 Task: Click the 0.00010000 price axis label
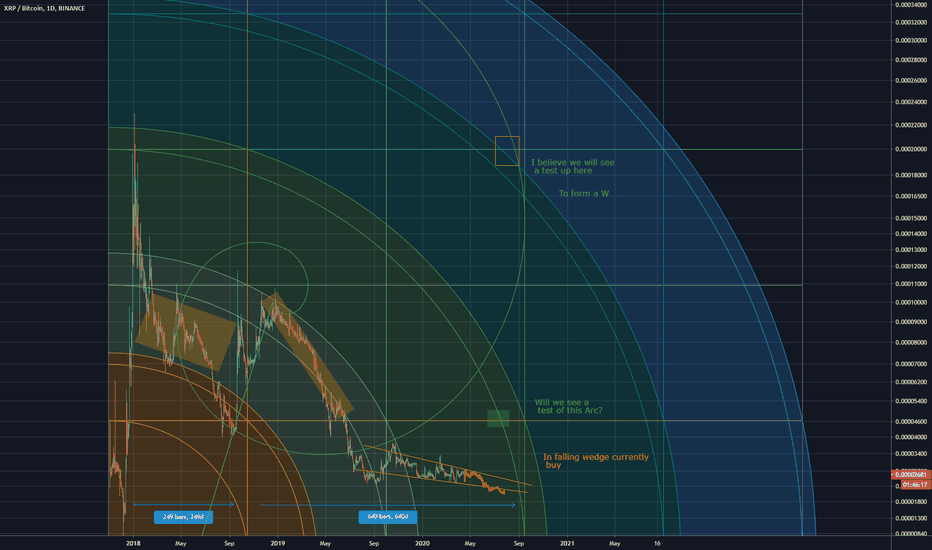(911, 302)
